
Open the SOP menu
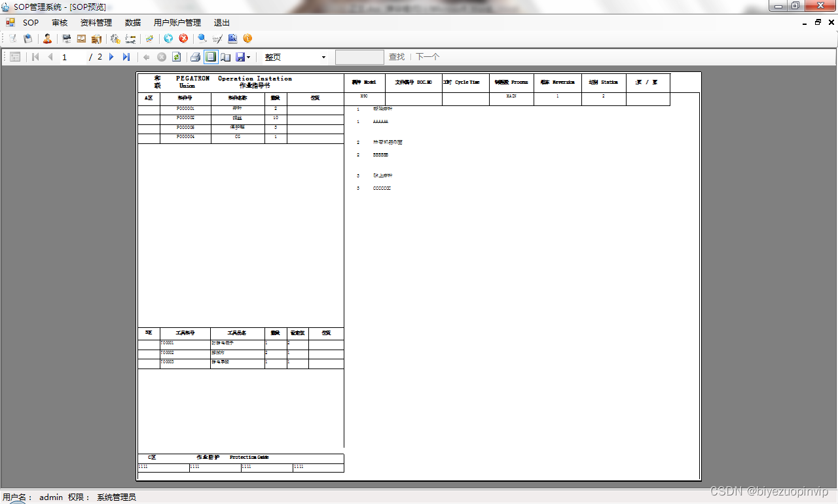[31, 22]
